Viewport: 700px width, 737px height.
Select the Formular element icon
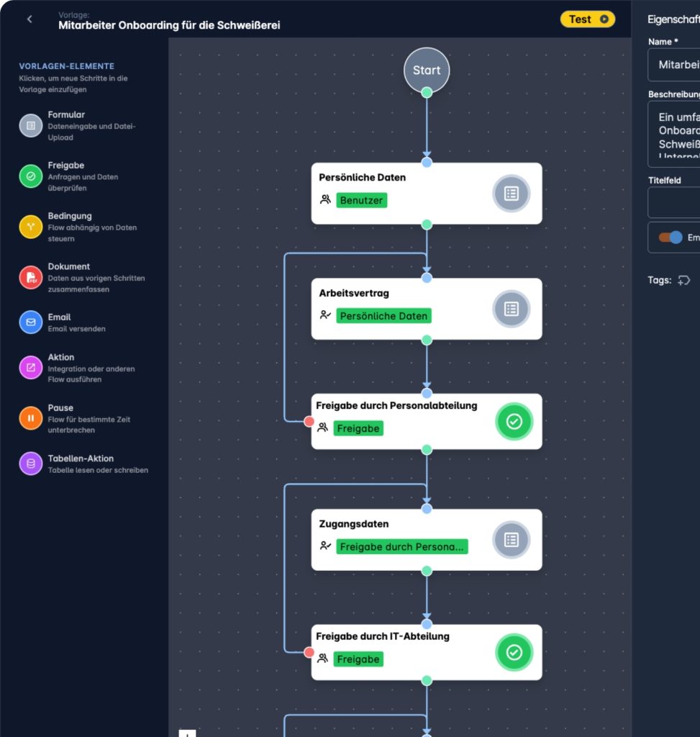31,125
